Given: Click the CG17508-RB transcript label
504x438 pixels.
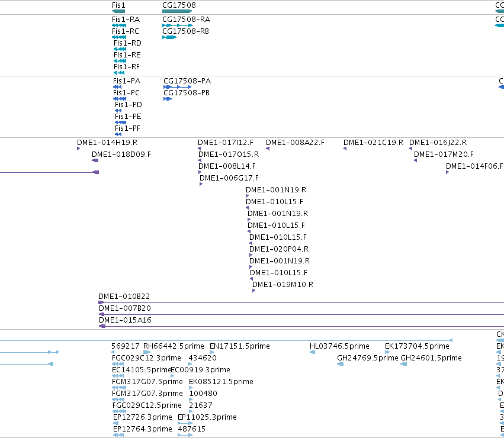Looking at the screenshot, I should pyautogui.click(x=185, y=31).
